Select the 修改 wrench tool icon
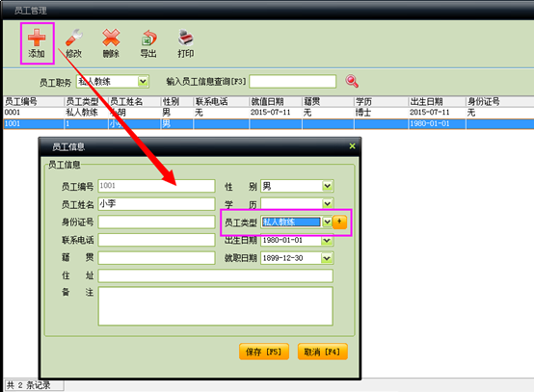 point(74,38)
